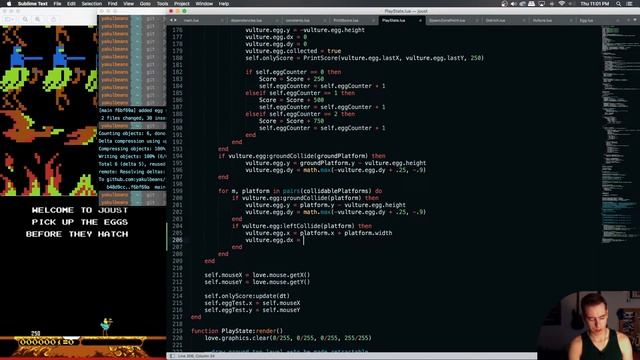Click the AirPlay display icon in menu bar

tap(542, 4)
